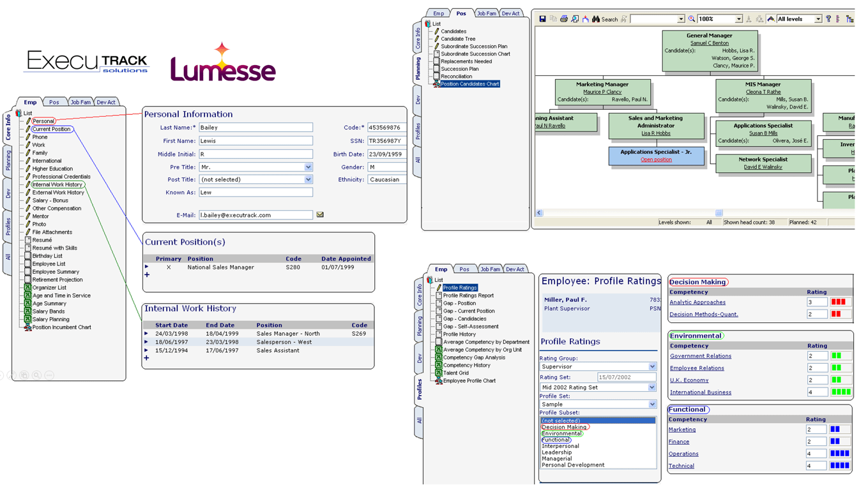Open Operations competency link
Screen dimensions: 868x485
[683, 454]
